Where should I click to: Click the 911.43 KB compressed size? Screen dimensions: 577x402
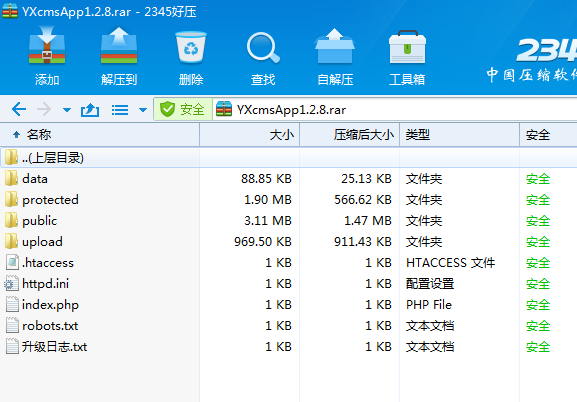363,242
